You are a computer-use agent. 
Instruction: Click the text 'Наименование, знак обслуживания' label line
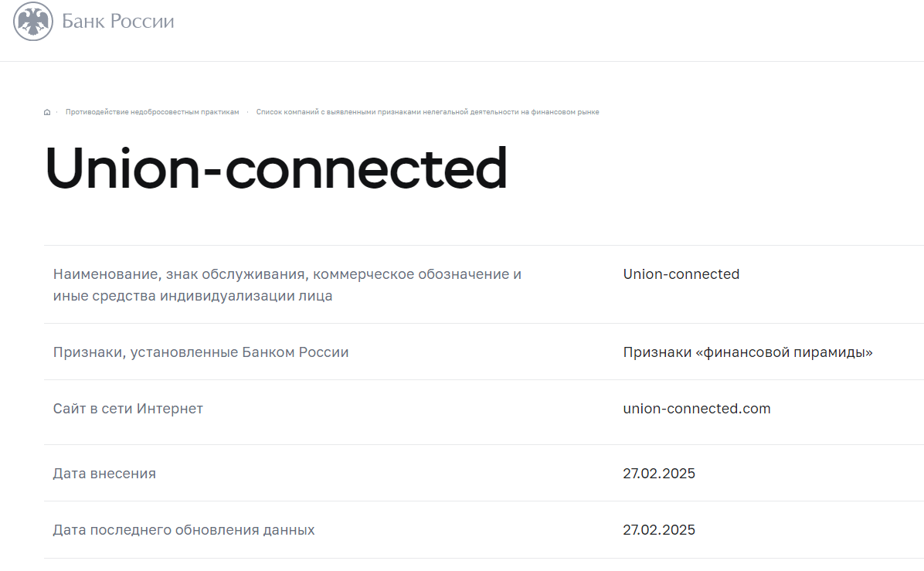[x=287, y=274]
